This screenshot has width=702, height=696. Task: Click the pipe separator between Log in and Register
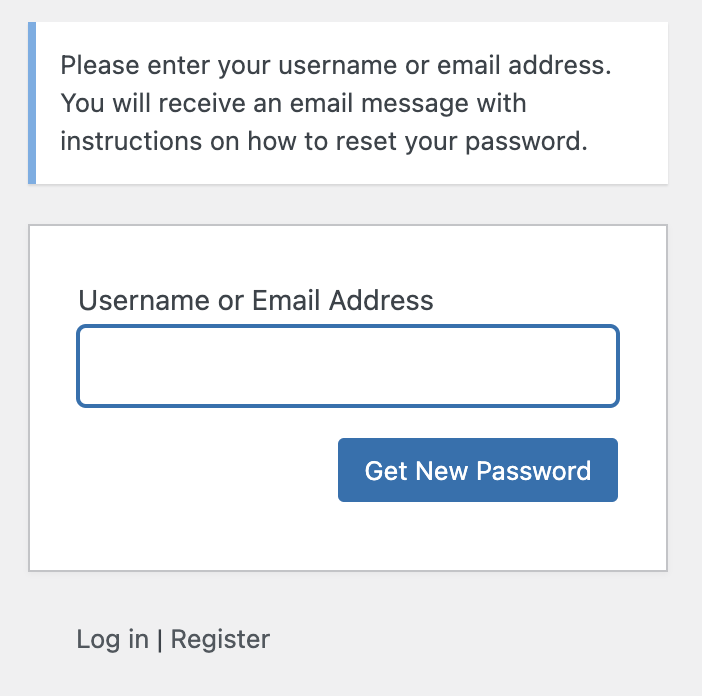[x=160, y=640]
